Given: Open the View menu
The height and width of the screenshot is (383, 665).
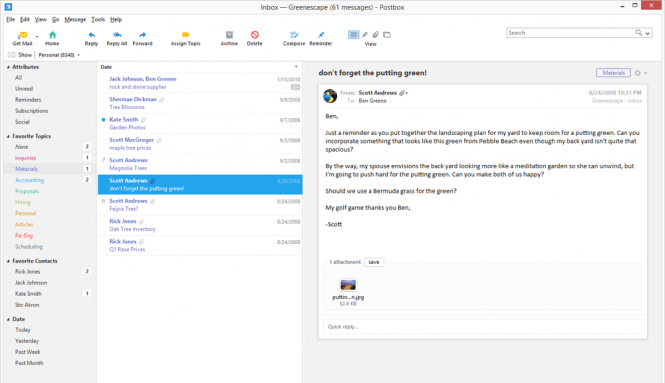Looking at the screenshot, I should 41,20.
